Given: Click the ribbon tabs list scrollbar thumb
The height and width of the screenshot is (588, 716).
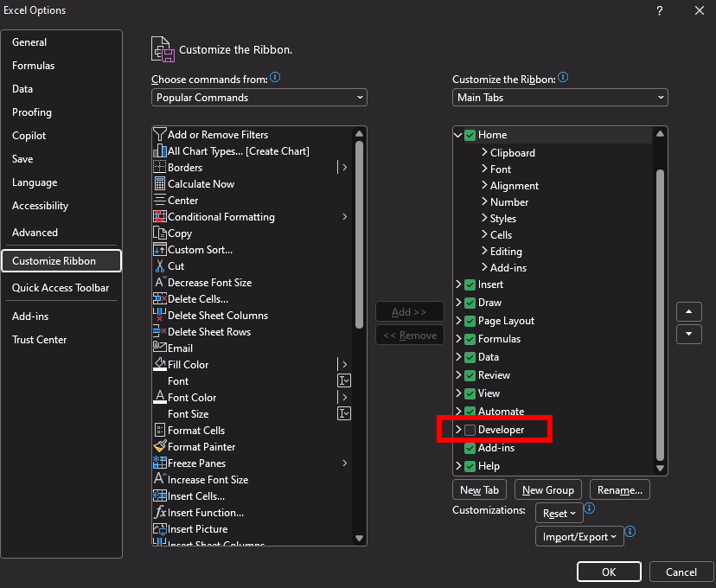Looking at the screenshot, I should point(660,315).
